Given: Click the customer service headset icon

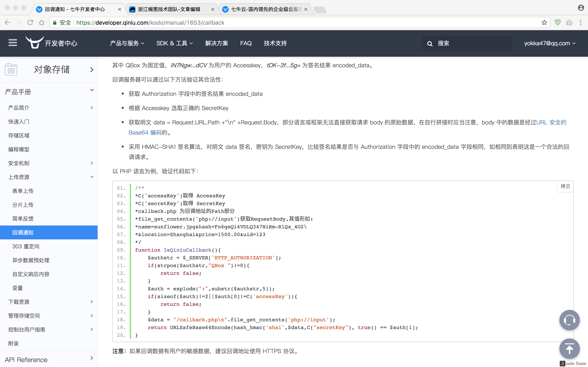Looking at the screenshot, I should point(569,320).
